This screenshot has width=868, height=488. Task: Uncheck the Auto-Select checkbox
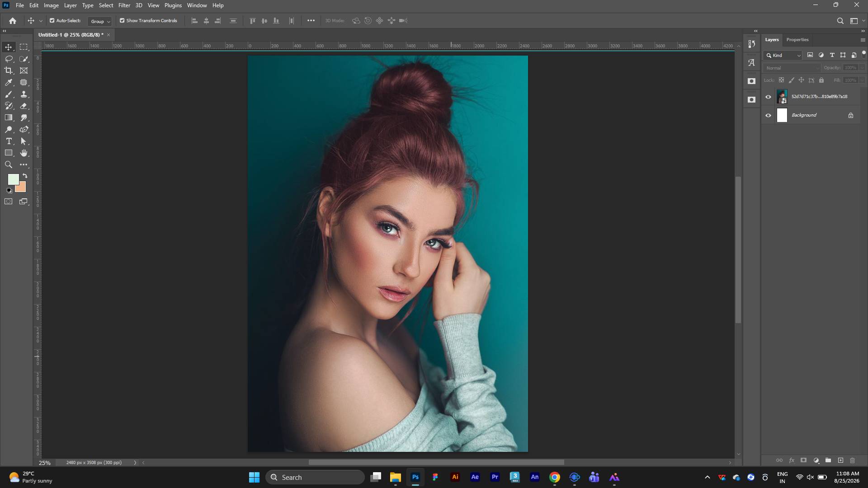52,20
